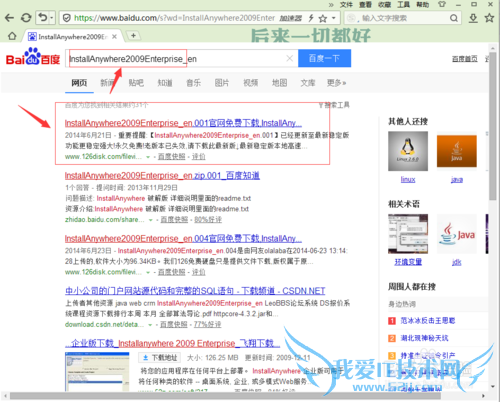Viewport: 500px width, 402px height.
Task: Click the browser search text box
Action: (x=403, y=18)
